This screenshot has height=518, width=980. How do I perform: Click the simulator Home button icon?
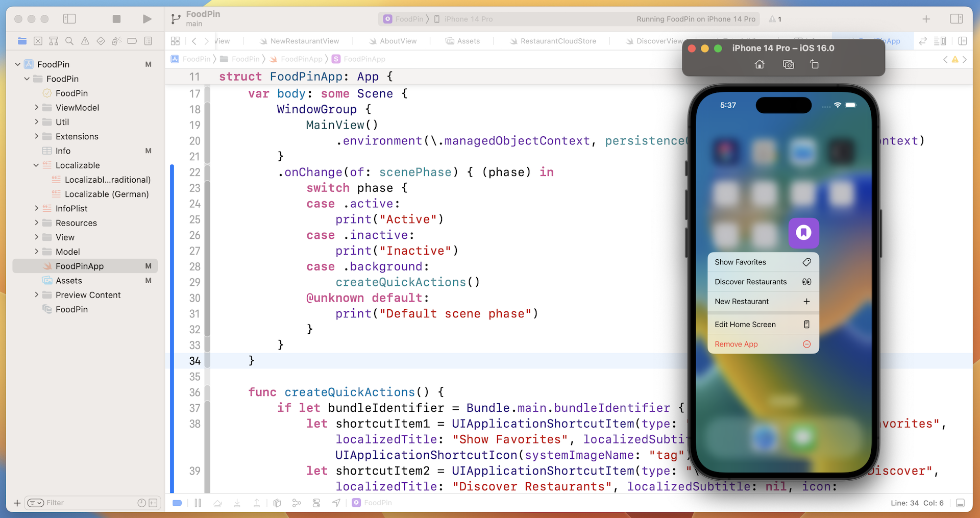[x=759, y=64]
